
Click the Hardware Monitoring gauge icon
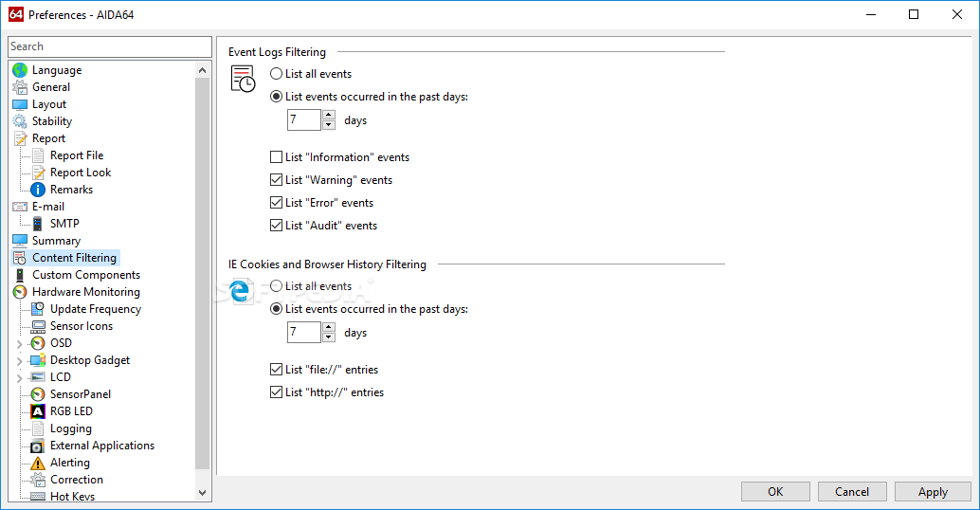pos(20,292)
